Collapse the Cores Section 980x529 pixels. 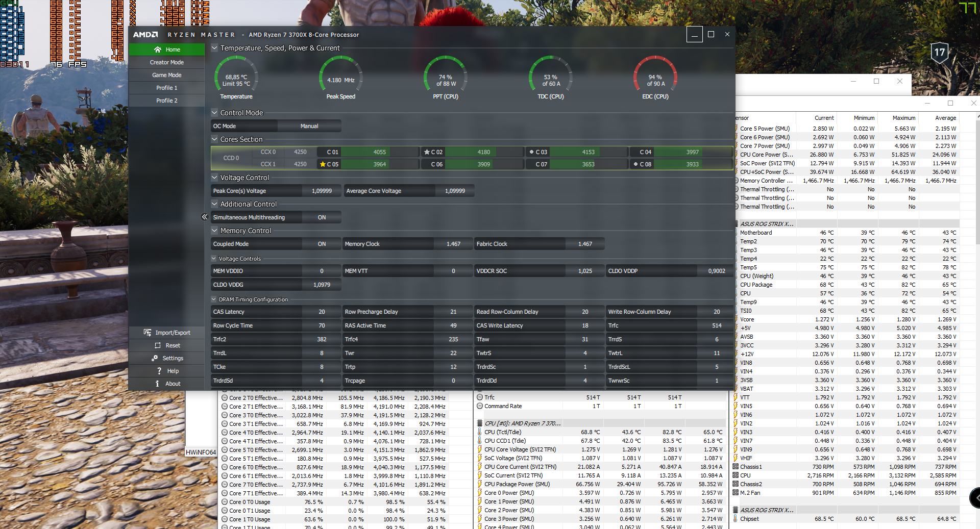(x=215, y=139)
